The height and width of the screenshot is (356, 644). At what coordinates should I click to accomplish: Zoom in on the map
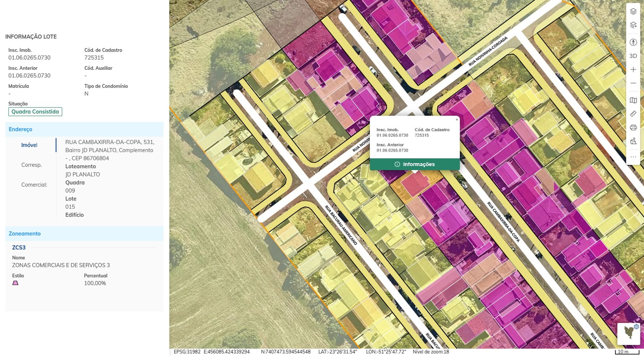(633, 70)
